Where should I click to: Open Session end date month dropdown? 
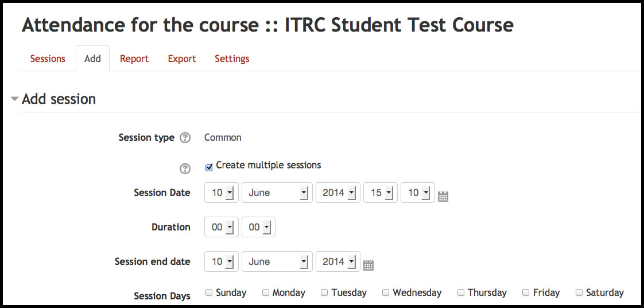[278, 261]
